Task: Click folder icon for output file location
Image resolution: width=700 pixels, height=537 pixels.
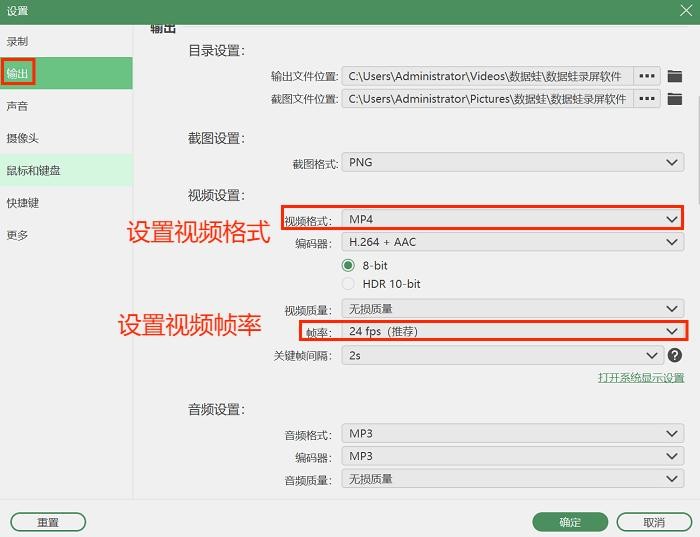Action: click(675, 76)
